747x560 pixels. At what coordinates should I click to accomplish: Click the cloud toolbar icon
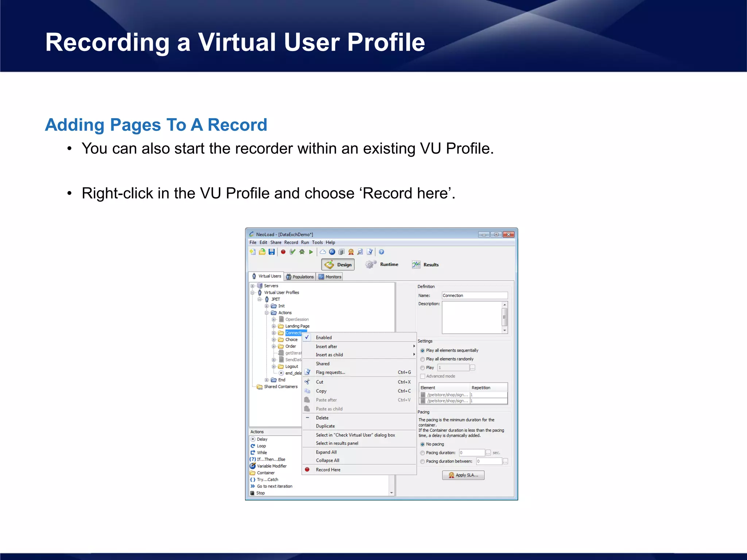tap(323, 252)
